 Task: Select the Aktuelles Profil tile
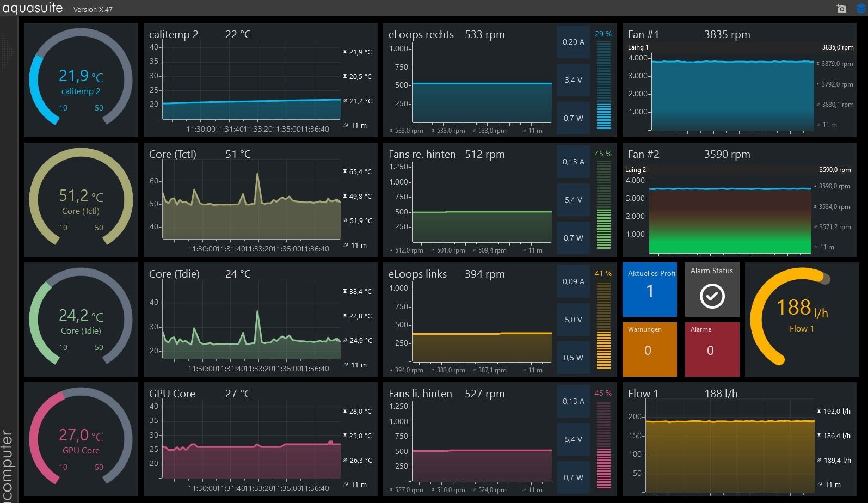[650, 290]
